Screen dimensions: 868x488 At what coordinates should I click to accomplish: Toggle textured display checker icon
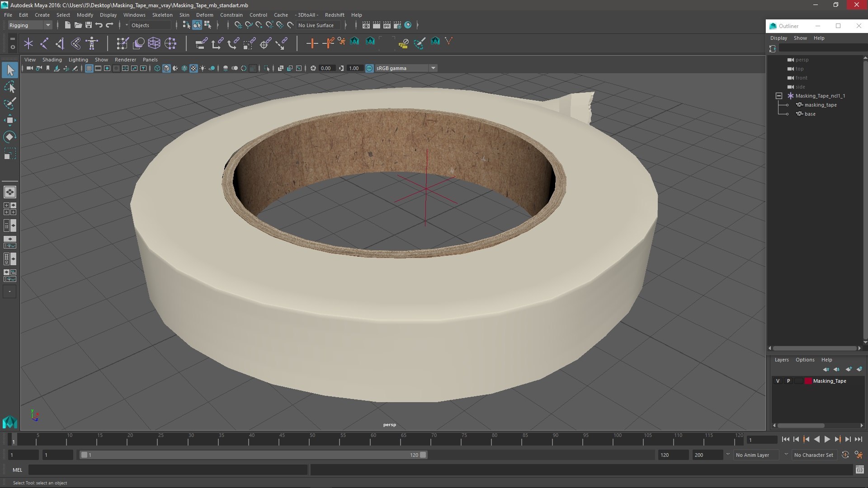tap(193, 68)
